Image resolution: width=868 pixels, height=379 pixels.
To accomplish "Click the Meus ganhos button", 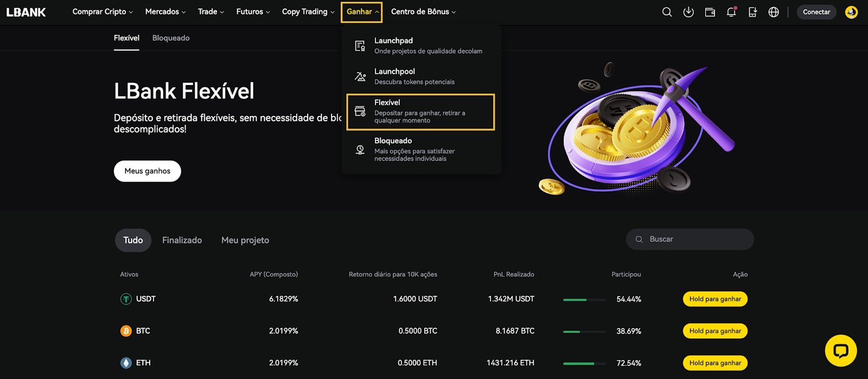I will 148,171.
